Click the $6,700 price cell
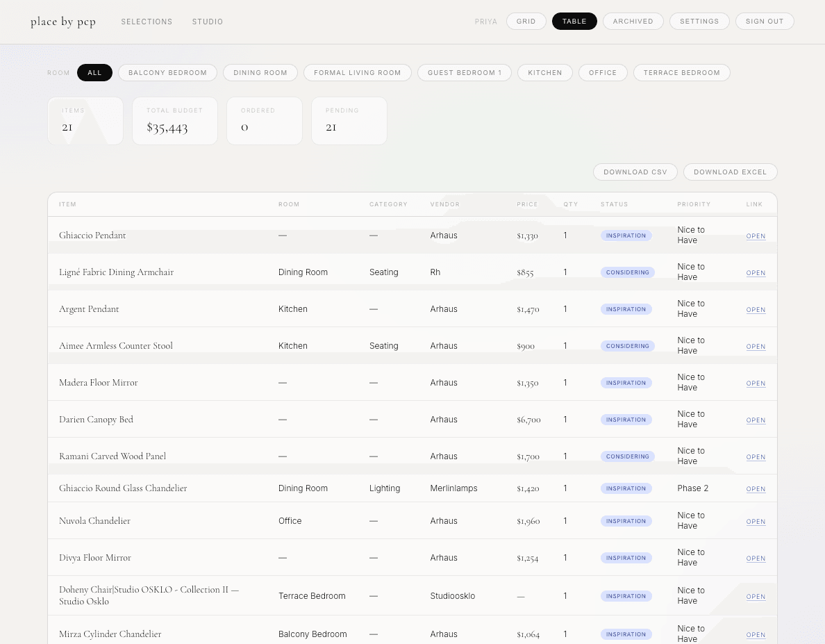Image resolution: width=825 pixels, height=644 pixels. [x=528, y=420]
